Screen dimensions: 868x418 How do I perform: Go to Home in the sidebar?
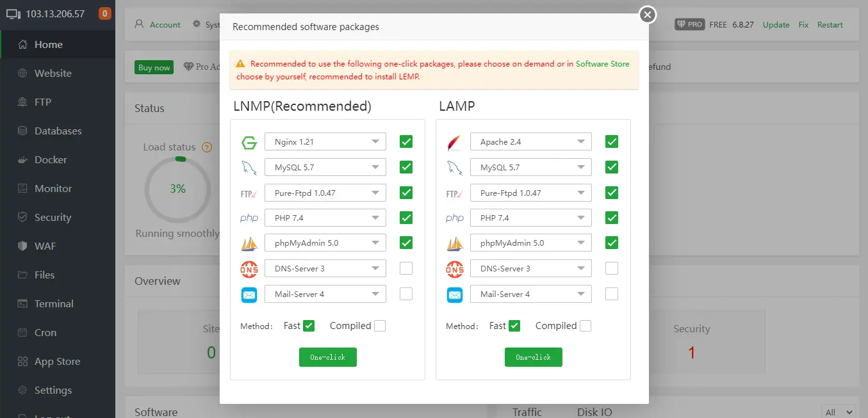[x=58, y=44]
